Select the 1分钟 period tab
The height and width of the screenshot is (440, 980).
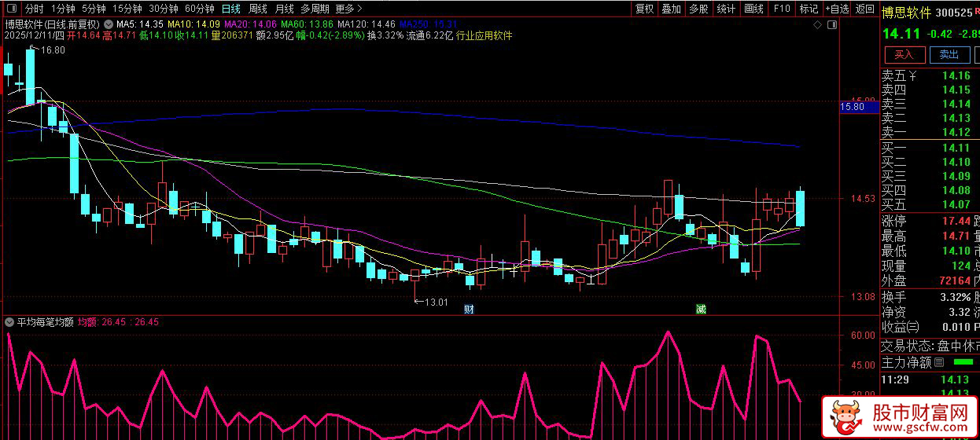(63, 9)
